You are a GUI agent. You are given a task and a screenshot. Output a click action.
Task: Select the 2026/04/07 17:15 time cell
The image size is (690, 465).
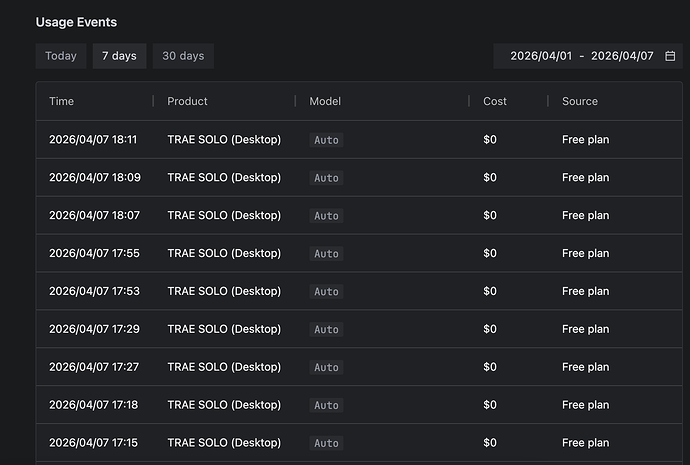click(94, 442)
